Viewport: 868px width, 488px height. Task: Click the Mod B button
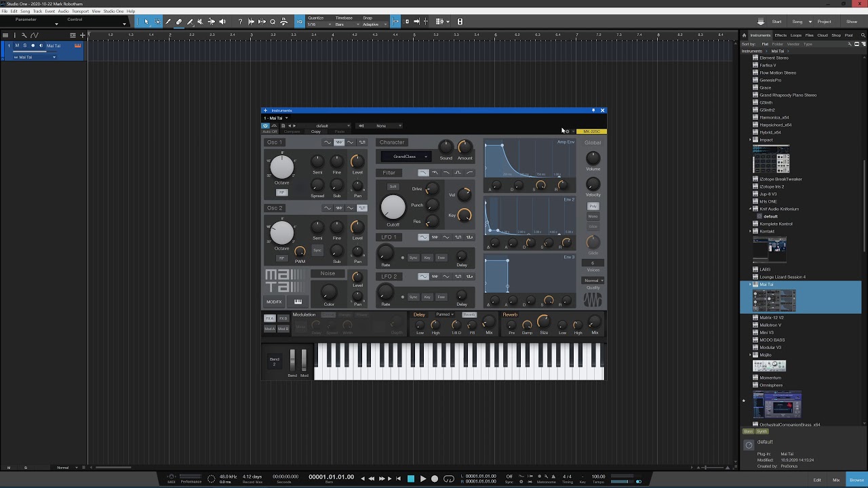click(x=283, y=329)
